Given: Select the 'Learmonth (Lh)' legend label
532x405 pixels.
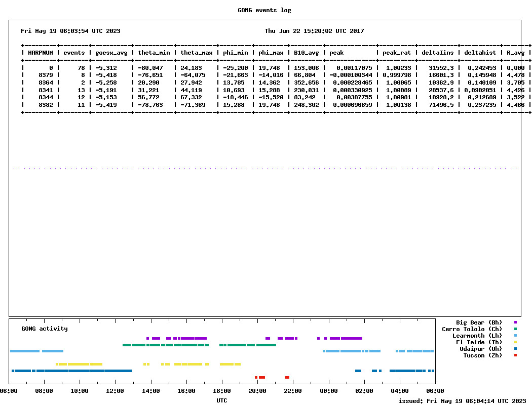Looking at the screenshot, I should [477, 336].
